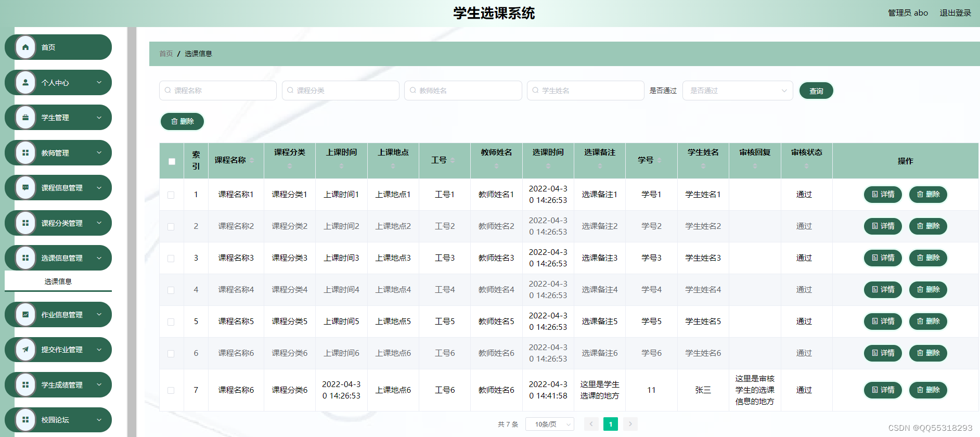Go to previous page arrow
980x437 pixels.
tap(591, 424)
